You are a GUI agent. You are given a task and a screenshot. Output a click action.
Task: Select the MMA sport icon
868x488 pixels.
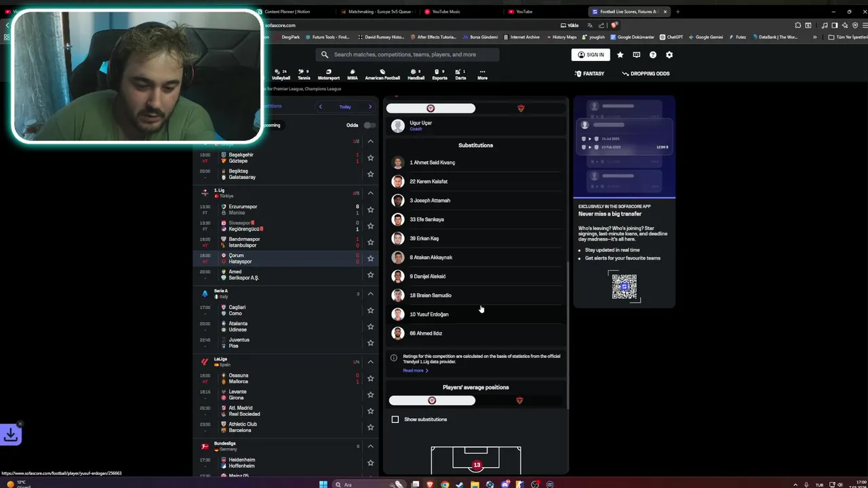pyautogui.click(x=352, y=75)
